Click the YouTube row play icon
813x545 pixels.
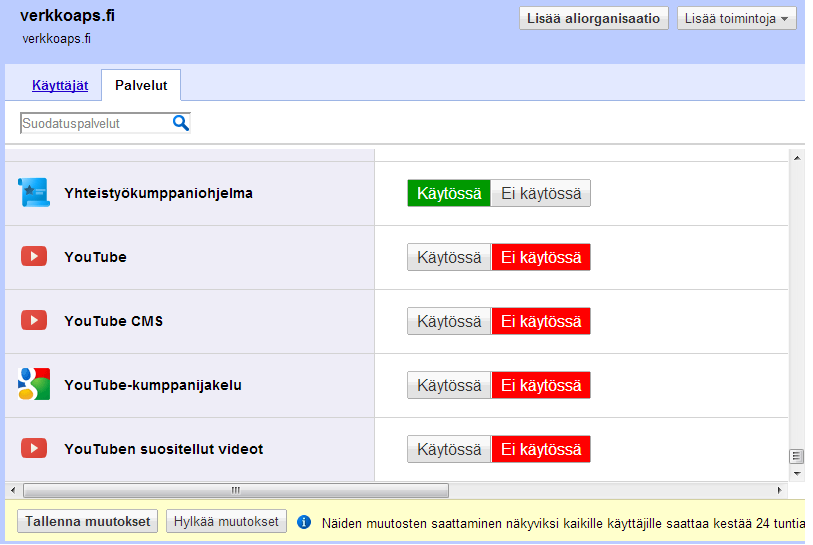point(34,257)
